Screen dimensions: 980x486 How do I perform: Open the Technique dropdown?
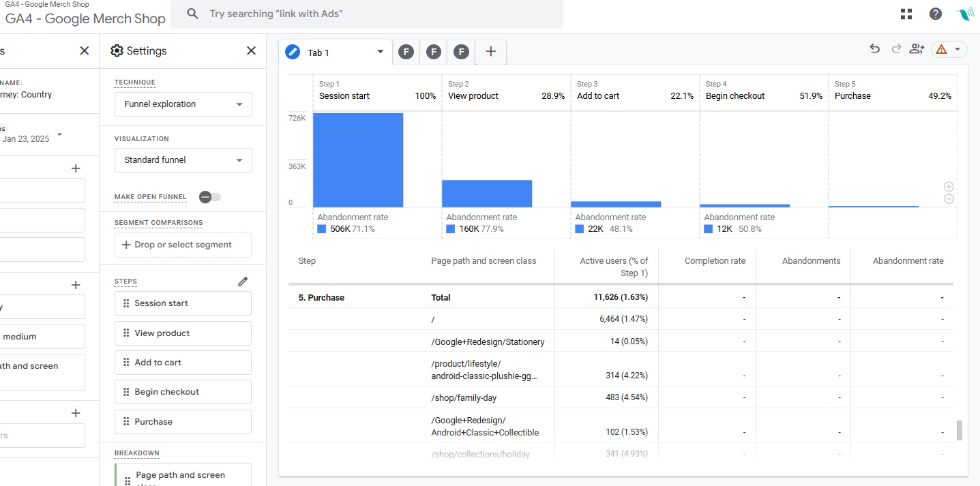coord(183,104)
